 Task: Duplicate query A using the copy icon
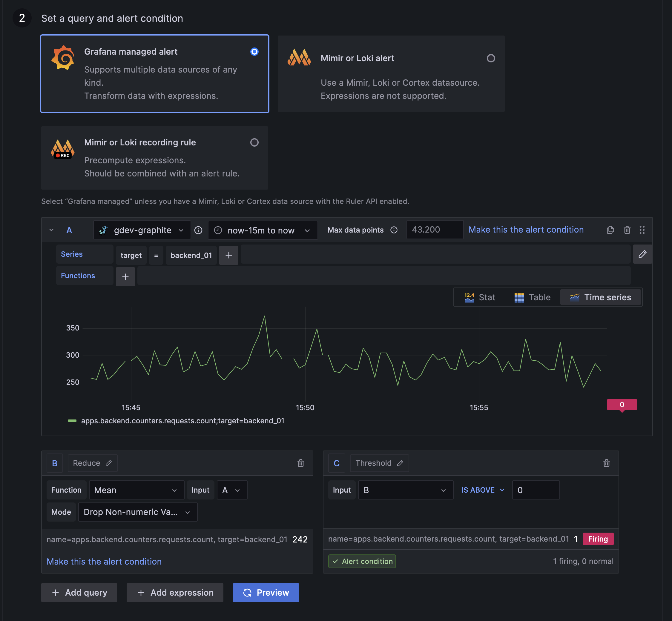click(x=610, y=230)
